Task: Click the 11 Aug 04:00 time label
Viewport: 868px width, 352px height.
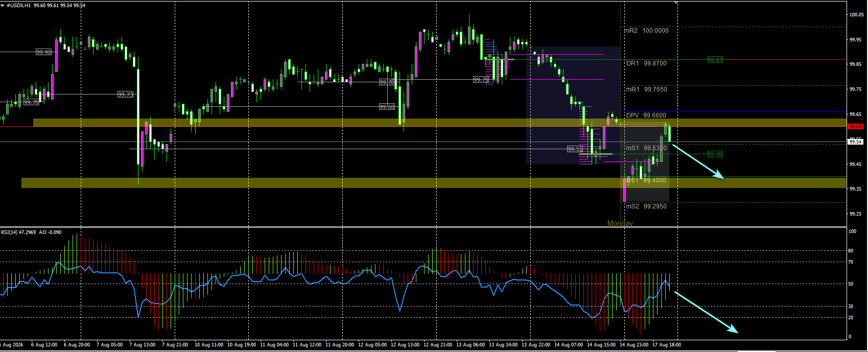Action: (x=274, y=345)
